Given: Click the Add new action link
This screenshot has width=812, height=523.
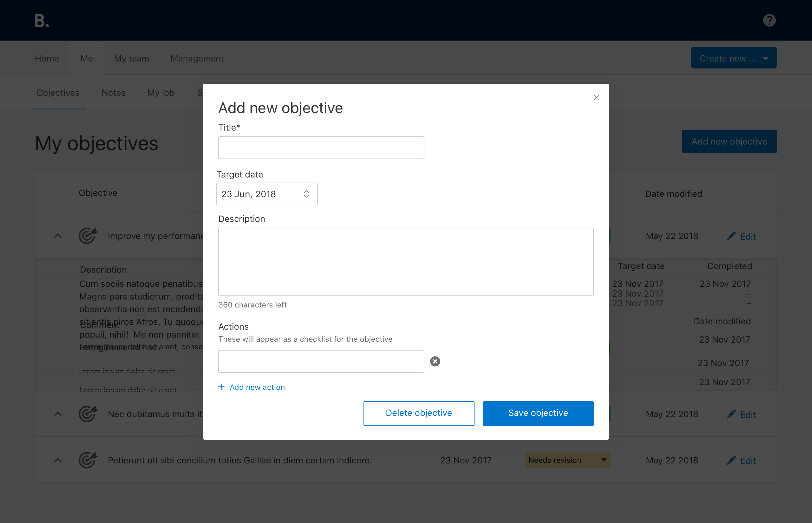Looking at the screenshot, I should [257, 387].
